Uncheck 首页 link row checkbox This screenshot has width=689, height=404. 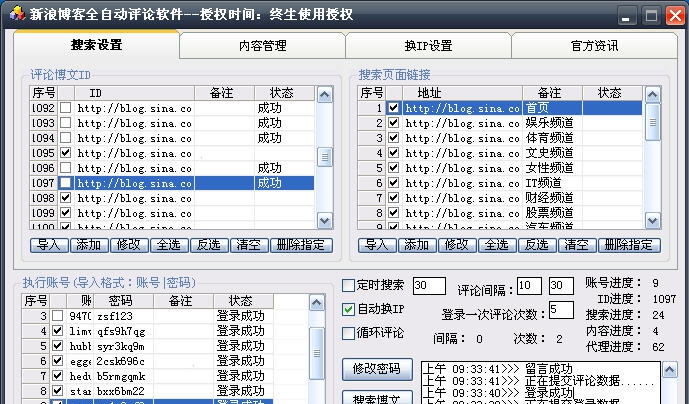coord(394,108)
